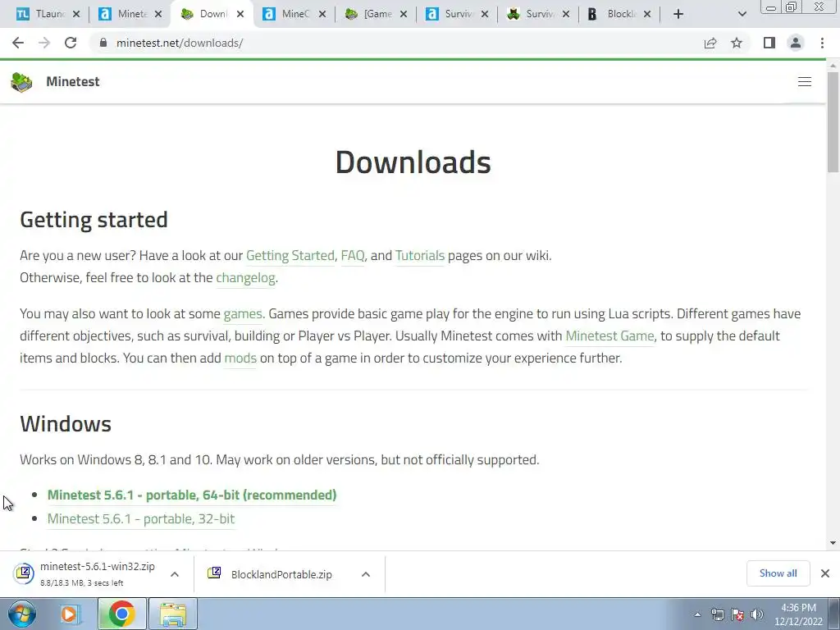The height and width of the screenshot is (630, 840).
Task: Close the current Downloads tab
Action: click(x=240, y=15)
